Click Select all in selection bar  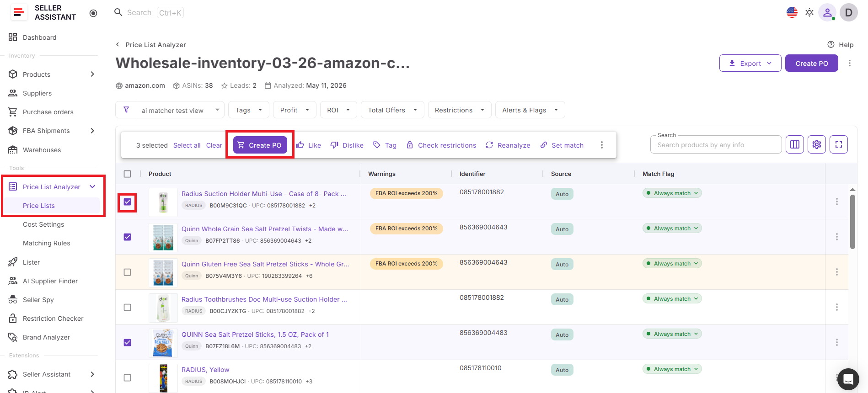tap(187, 145)
